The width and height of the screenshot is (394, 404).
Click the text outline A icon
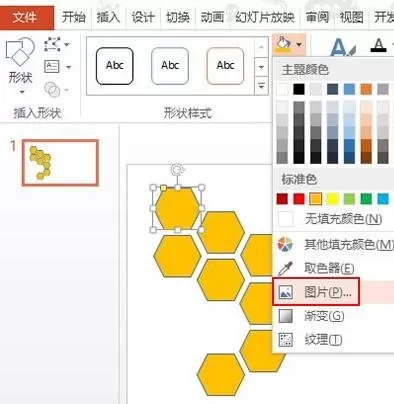click(x=379, y=45)
